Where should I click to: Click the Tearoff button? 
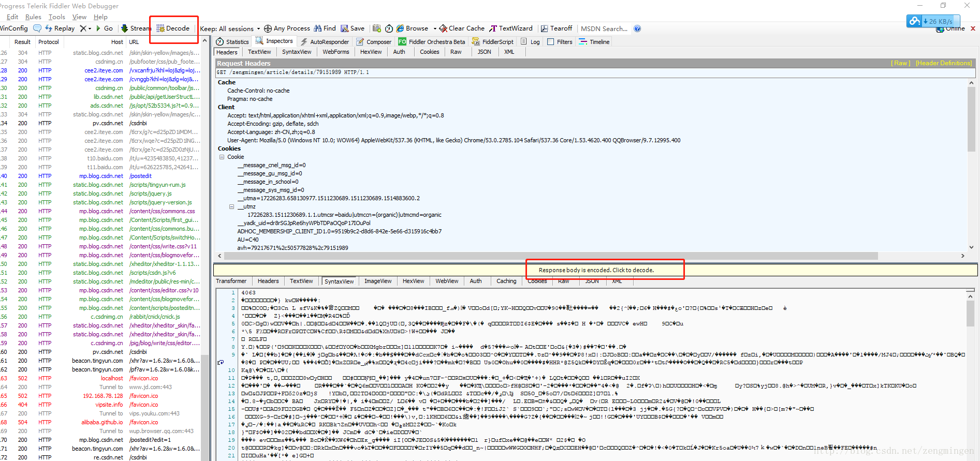(x=557, y=28)
